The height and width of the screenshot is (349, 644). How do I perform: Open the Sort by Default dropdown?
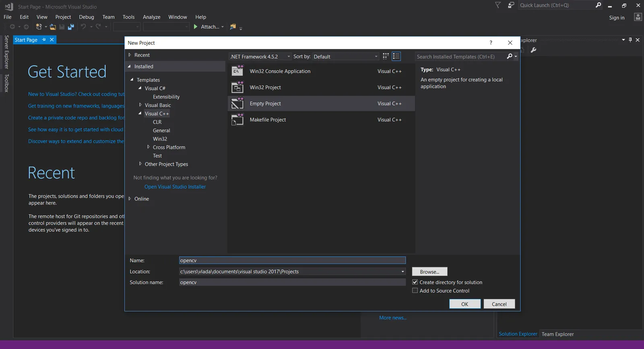coord(346,56)
